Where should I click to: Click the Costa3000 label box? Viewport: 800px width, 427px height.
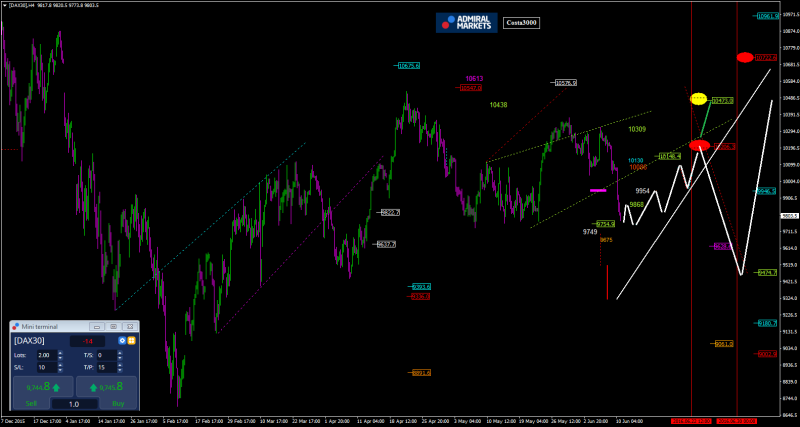coord(521,22)
